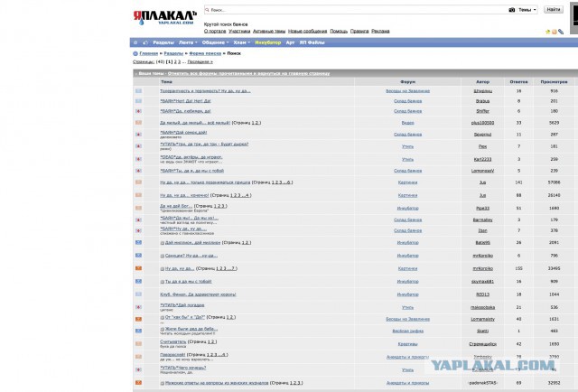Open the Разделы menu item
Viewport: 578px width, 392px height.
(163, 42)
